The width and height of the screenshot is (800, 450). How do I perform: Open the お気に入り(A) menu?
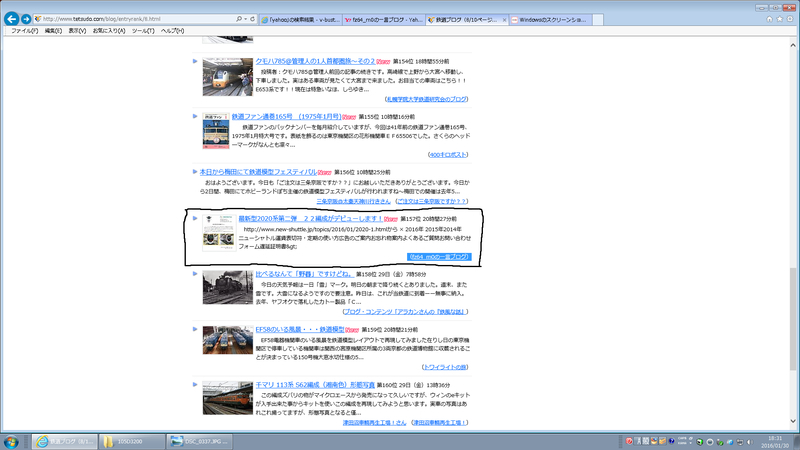pyautogui.click(x=109, y=31)
